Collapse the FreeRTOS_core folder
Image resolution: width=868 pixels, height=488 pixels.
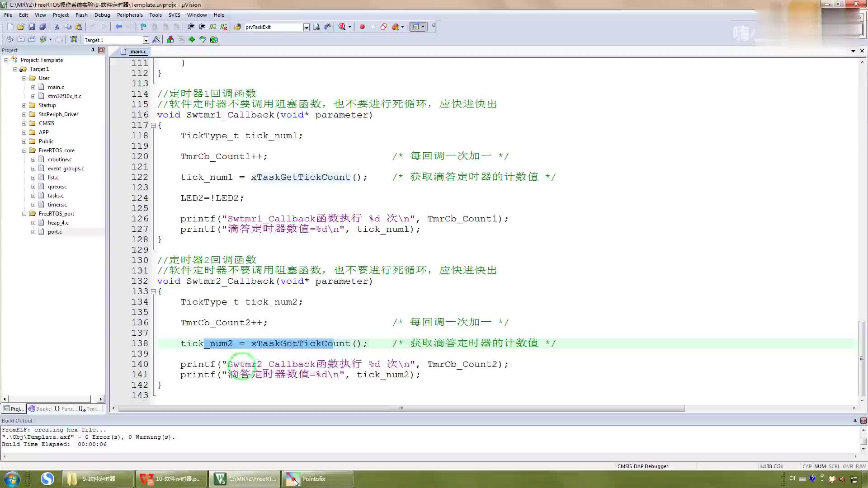(x=24, y=150)
